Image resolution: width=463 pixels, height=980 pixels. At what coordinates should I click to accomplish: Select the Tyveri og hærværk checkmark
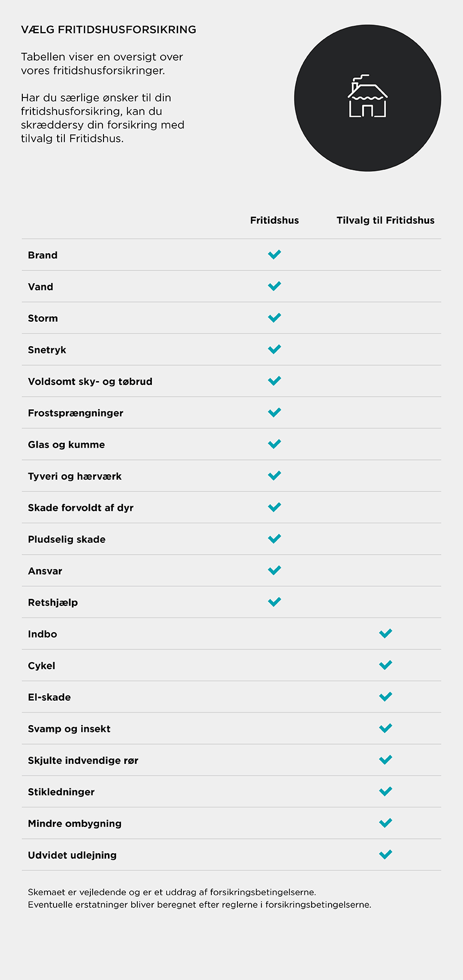(275, 475)
